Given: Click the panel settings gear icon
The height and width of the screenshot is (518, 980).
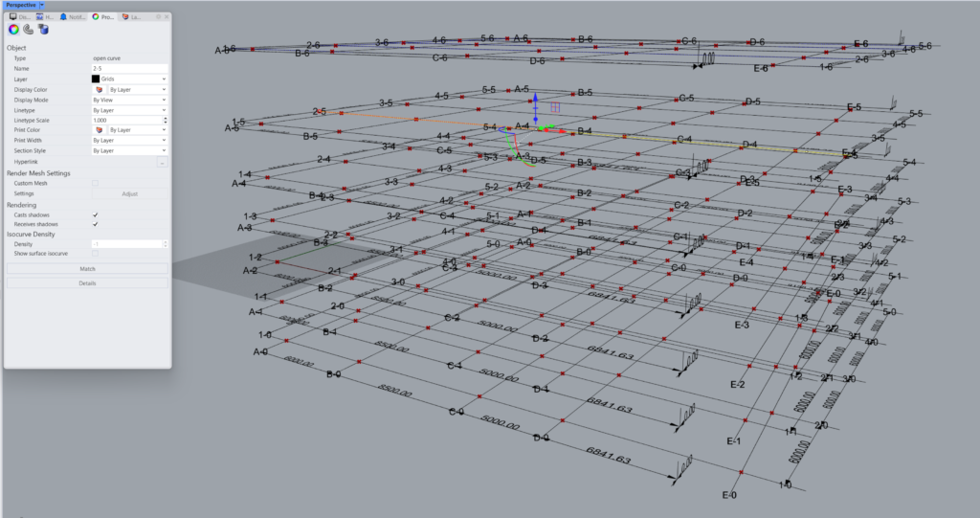Looking at the screenshot, I should point(157,17).
